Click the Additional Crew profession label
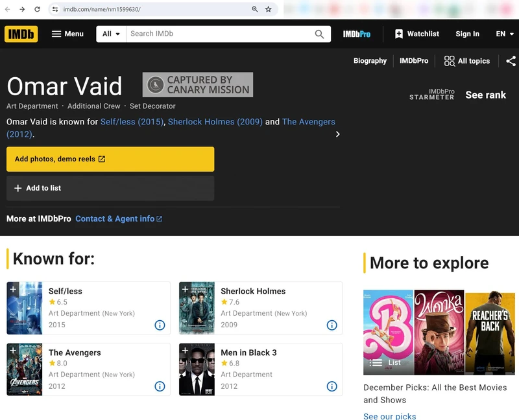519x420 pixels. click(93, 106)
